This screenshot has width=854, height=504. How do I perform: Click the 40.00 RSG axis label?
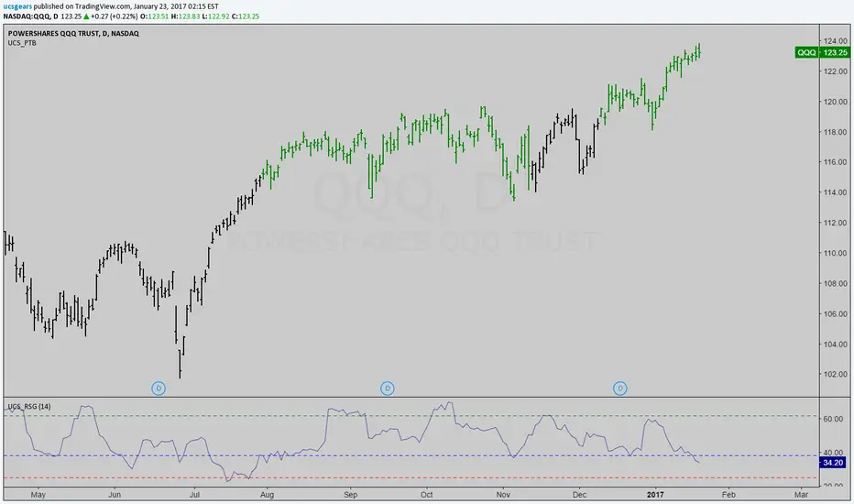(x=833, y=453)
